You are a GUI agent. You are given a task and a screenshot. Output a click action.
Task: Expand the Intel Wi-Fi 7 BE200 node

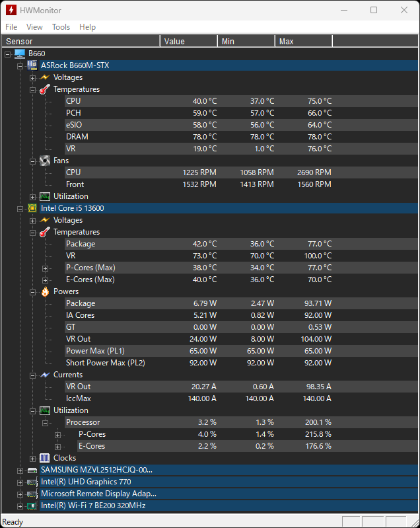click(20, 506)
